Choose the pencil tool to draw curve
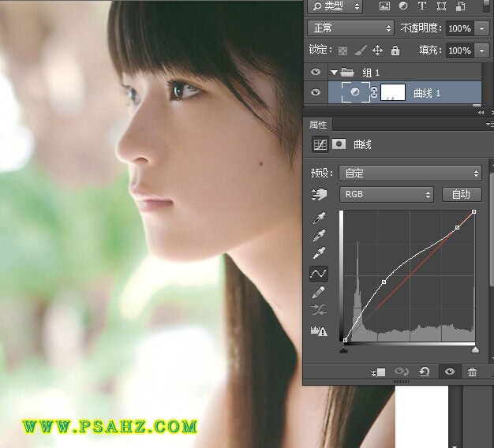Viewport: 494px width, 448px height. pyautogui.click(x=319, y=293)
